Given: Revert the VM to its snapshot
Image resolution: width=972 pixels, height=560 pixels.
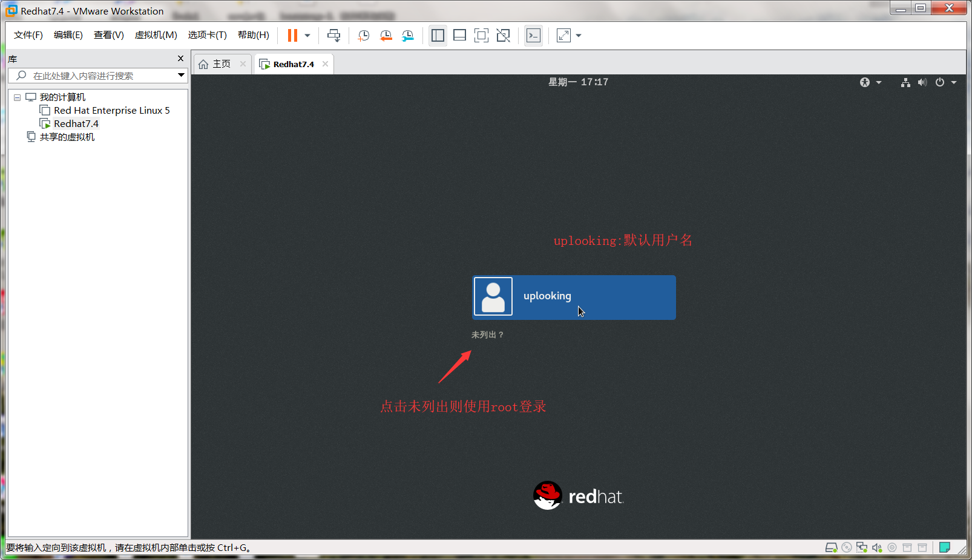Looking at the screenshot, I should tap(386, 35).
